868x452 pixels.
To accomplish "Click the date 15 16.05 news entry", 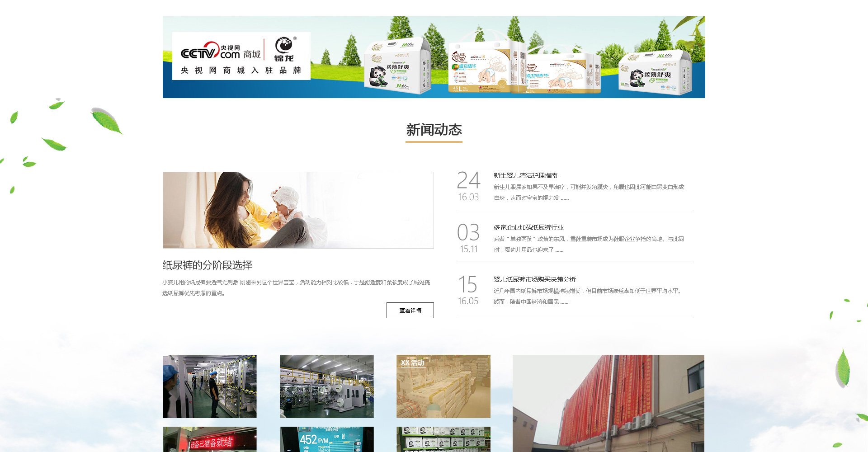I will click(468, 290).
